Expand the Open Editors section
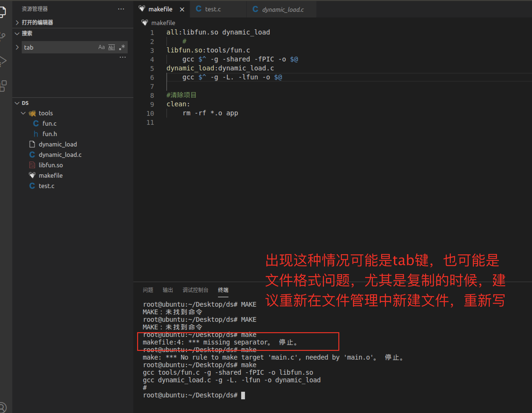The height and width of the screenshot is (413, 532). coord(37,22)
